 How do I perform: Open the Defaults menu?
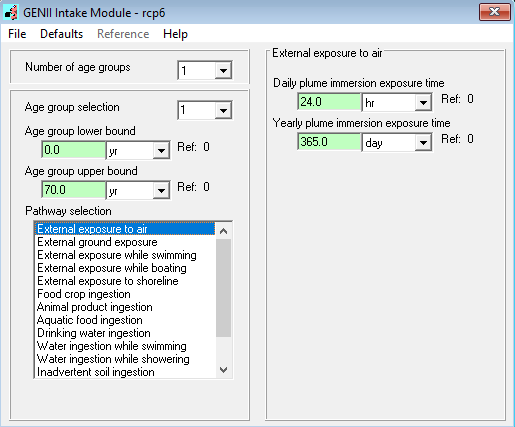[61, 34]
